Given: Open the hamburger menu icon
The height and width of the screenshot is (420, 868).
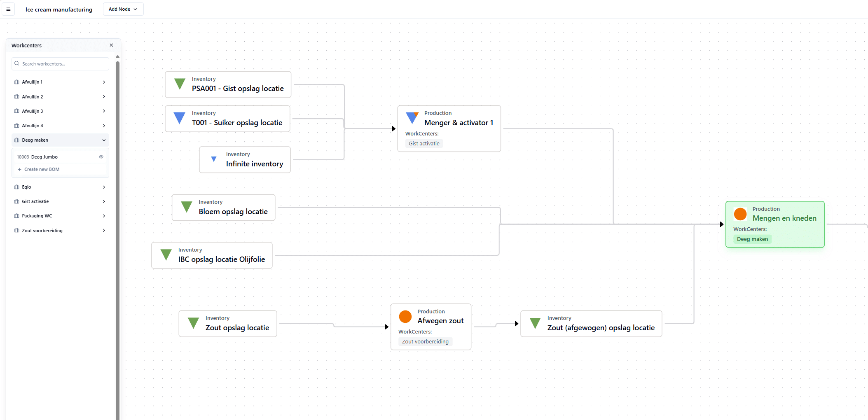Looking at the screenshot, I should click(x=8, y=9).
